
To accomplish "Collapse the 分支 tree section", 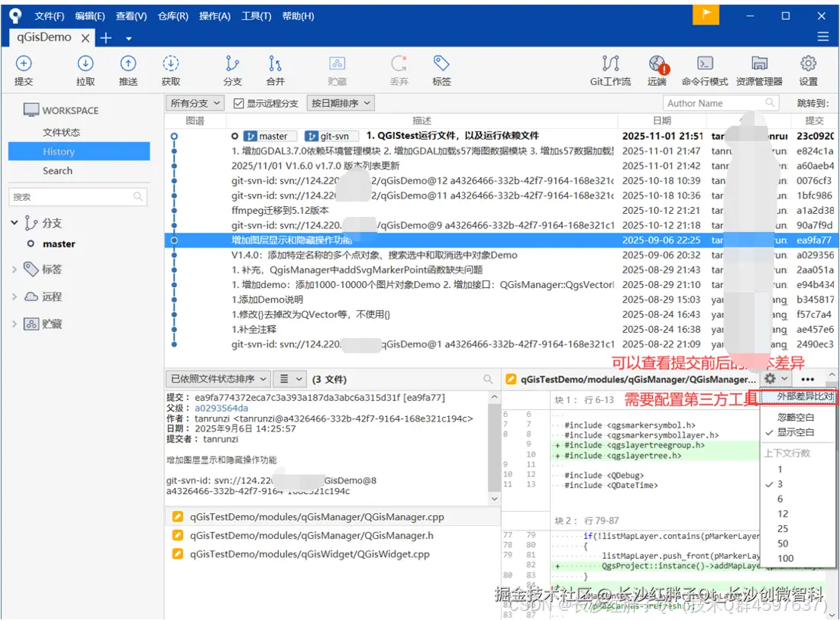I will pos(15,222).
